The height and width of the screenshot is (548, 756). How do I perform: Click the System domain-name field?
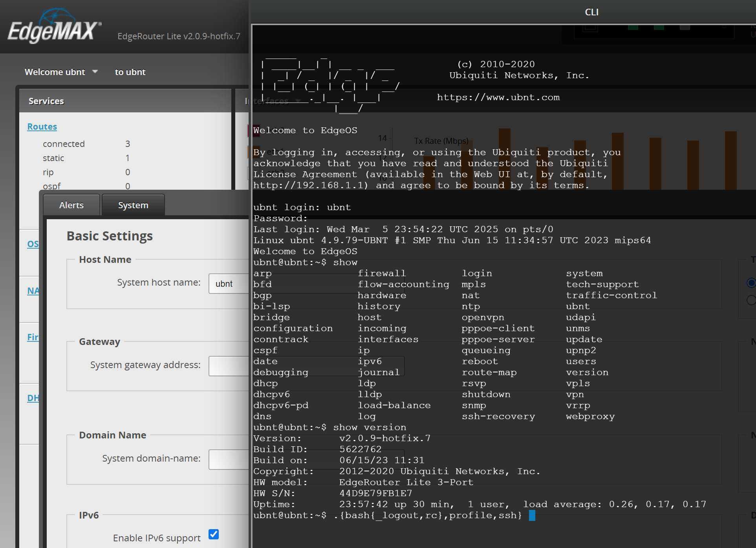[229, 460]
